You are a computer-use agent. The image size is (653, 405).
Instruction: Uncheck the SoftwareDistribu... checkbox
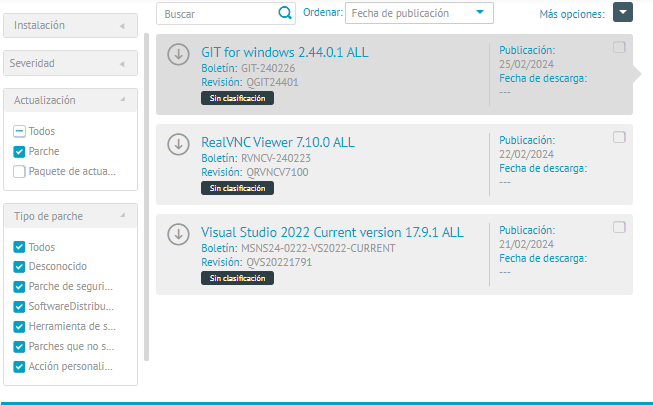tap(19, 307)
